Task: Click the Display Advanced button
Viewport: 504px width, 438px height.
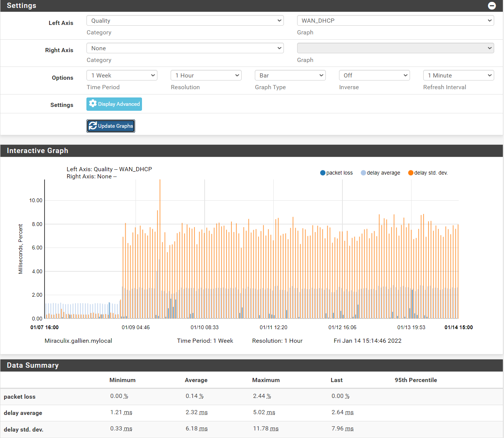Action: [x=114, y=104]
